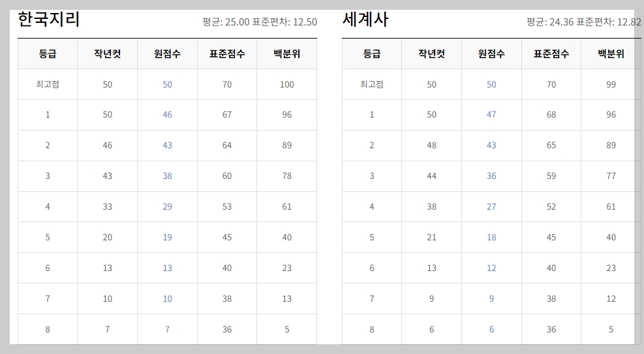Select 세계사 최고점 백분위 value 99
Viewport: 644px width, 354px height.
tap(611, 84)
